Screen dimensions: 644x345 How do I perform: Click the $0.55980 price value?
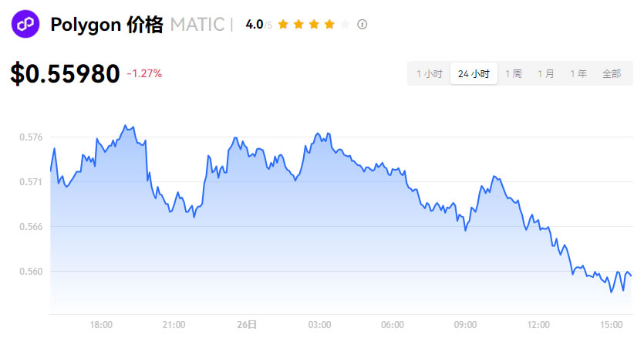tap(65, 74)
